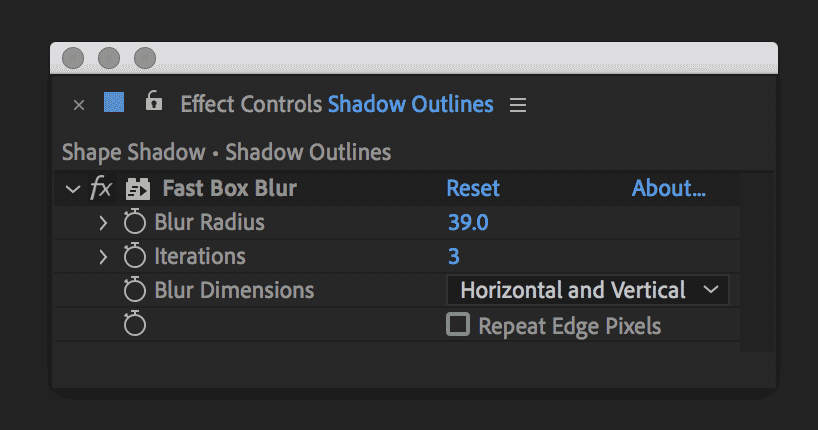818x430 pixels.
Task: Toggle the panel lock icon
Action: coord(153,102)
